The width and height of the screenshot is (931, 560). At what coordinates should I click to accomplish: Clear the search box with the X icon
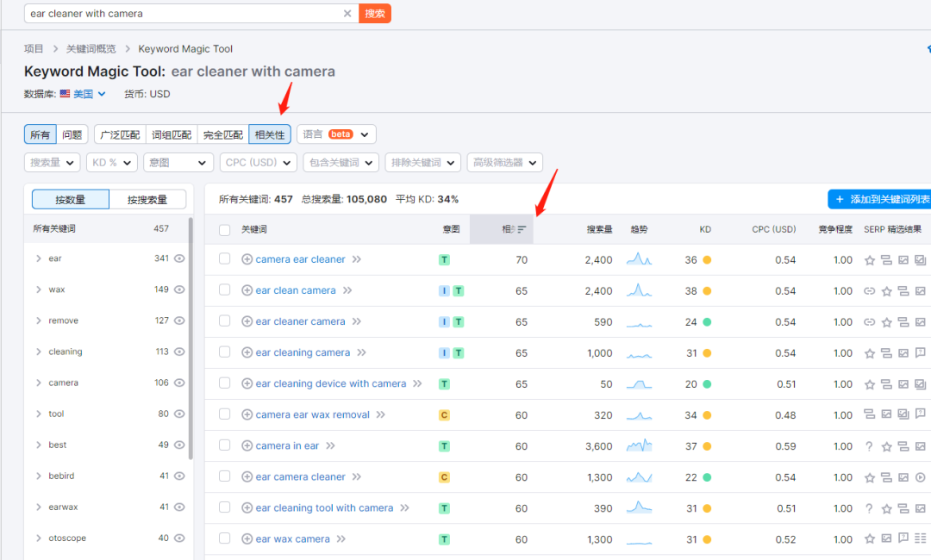tap(347, 14)
